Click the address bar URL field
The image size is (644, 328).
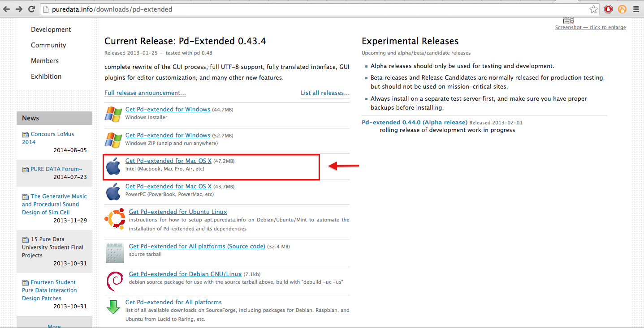[314, 9]
